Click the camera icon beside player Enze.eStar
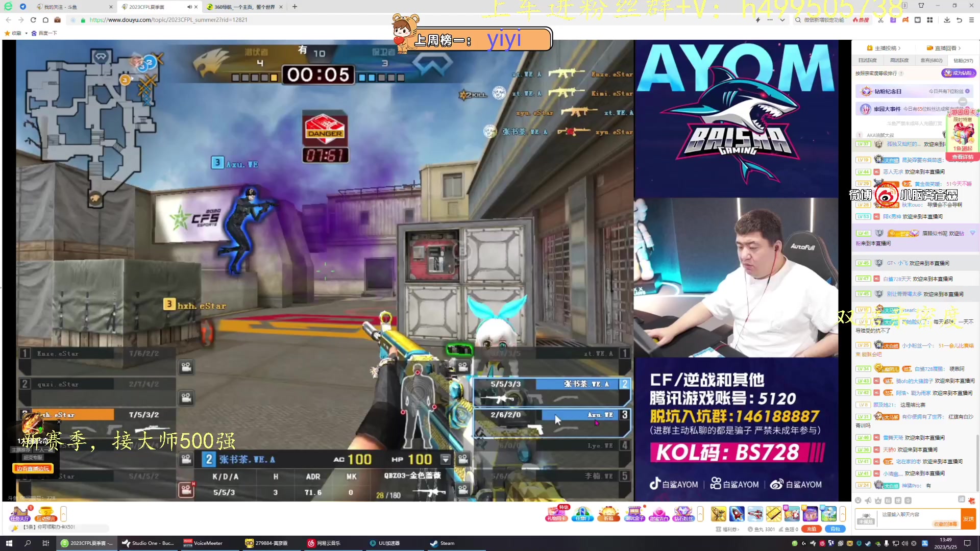Screen dimensions: 980x551 click(186, 366)
